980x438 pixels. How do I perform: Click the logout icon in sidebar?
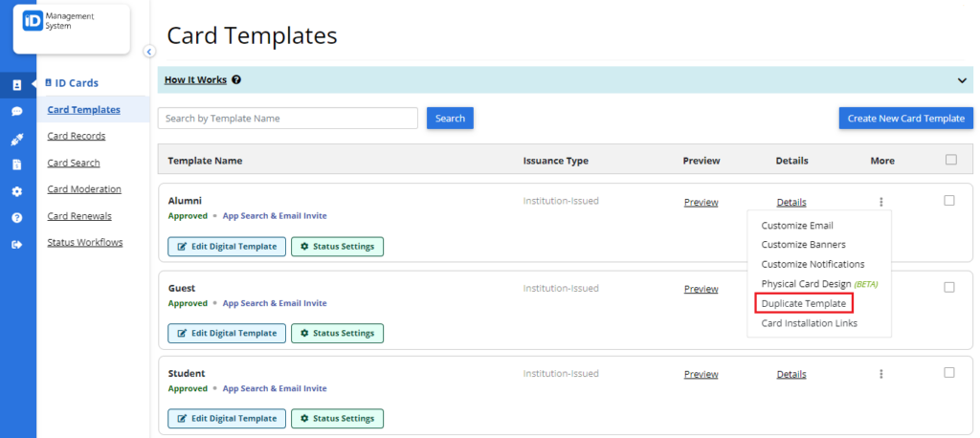tap(17, 245)
